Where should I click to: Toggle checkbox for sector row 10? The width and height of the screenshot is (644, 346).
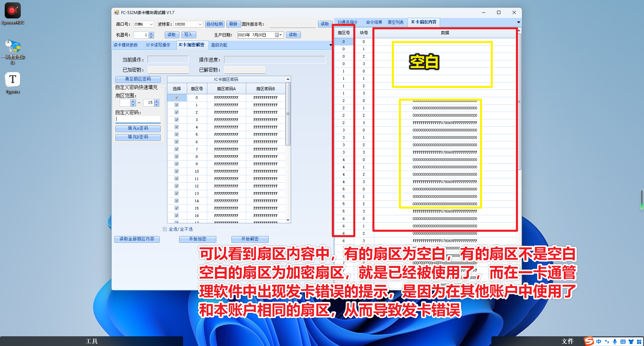(x=176, y=171)
